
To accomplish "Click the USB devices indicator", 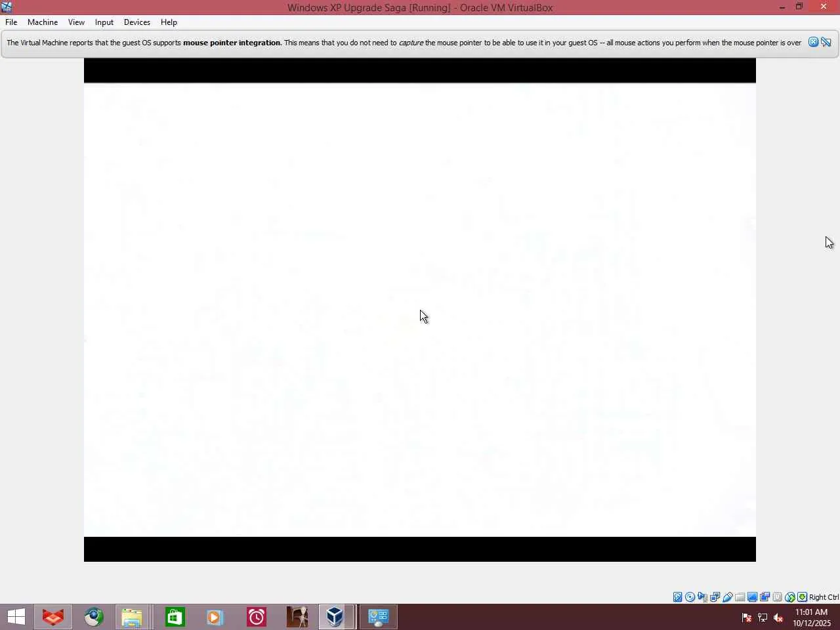I will [728, 597].
